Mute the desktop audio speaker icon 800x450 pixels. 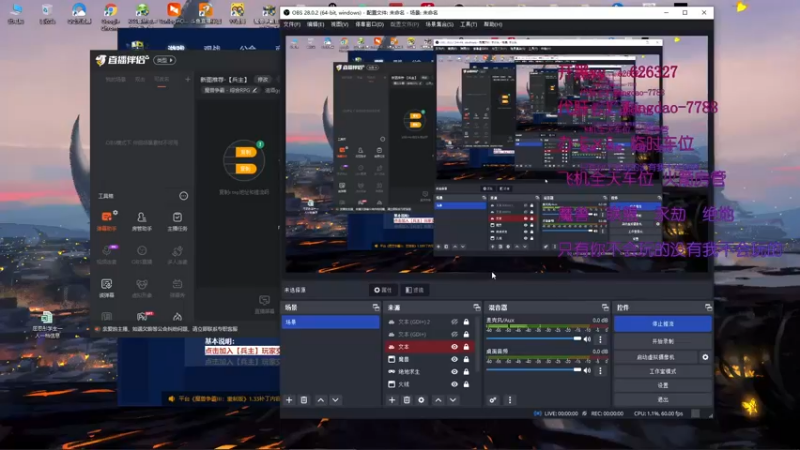click(x=587, y=370)
